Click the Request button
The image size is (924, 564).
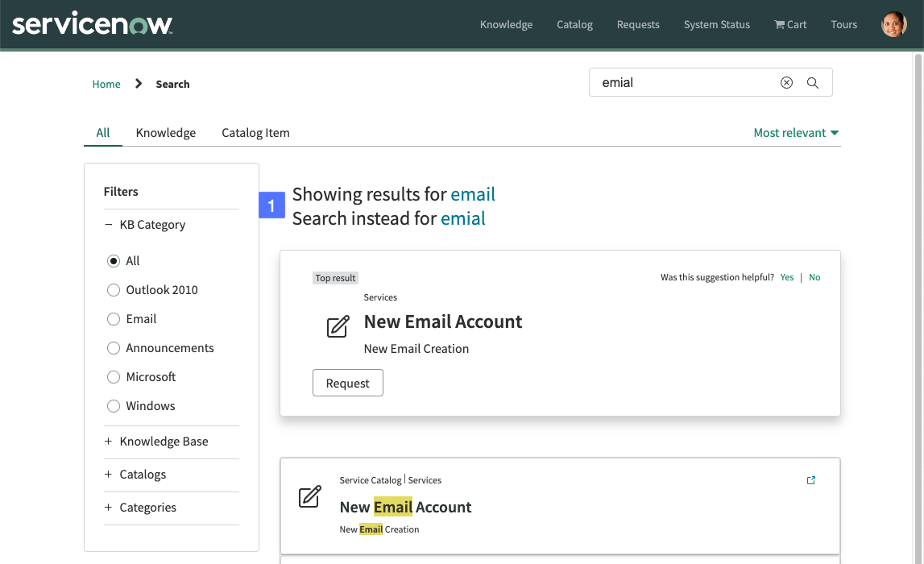[x=348, y=383]
